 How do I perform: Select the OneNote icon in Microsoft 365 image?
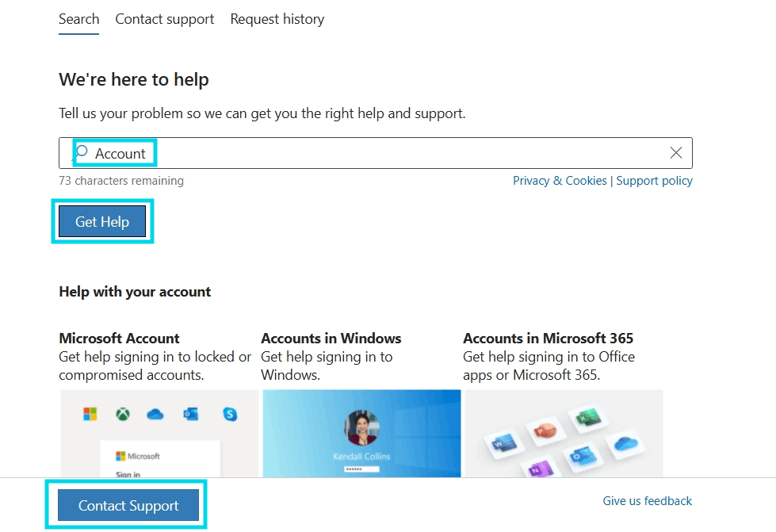tap(539, 469)
